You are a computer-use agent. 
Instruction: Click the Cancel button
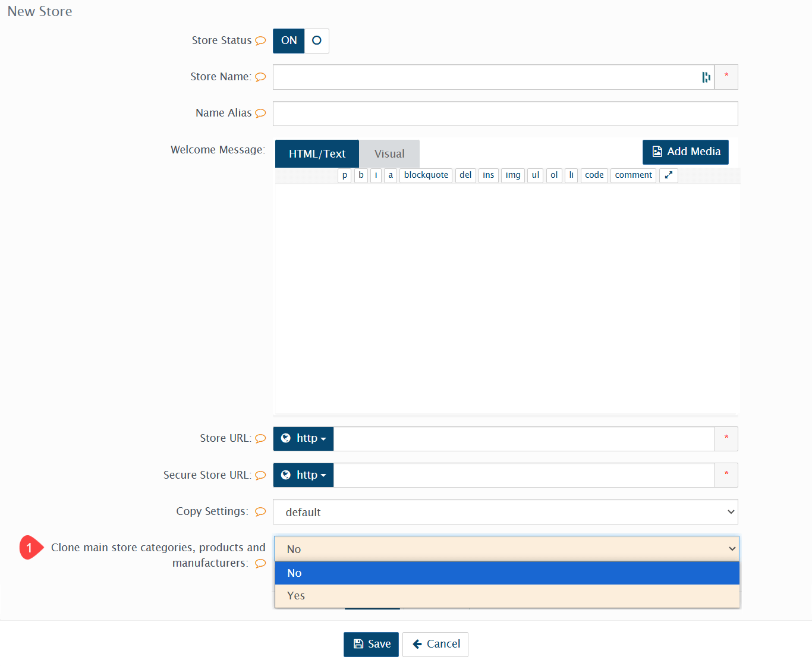[435, 645]
